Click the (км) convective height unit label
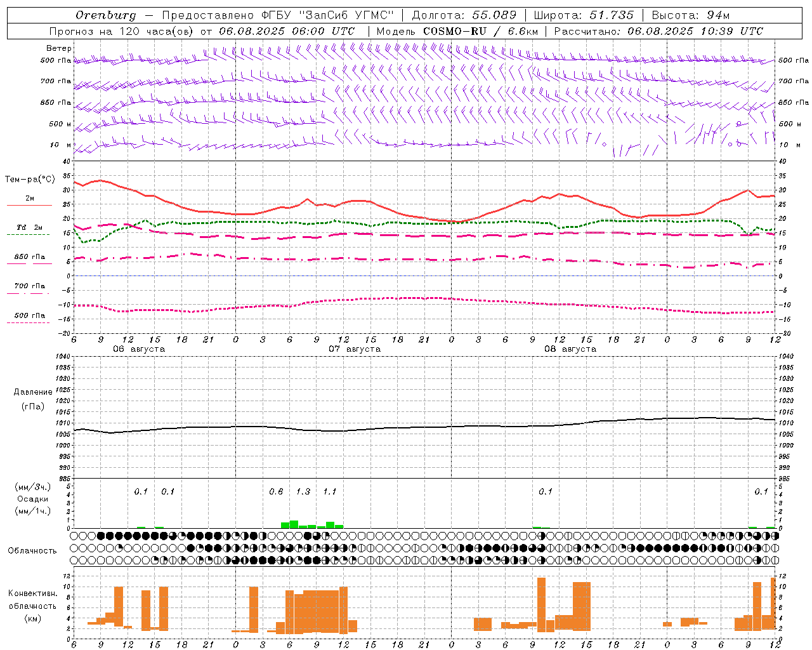Viewport: 812px width, 650px height. click(33, 618)
